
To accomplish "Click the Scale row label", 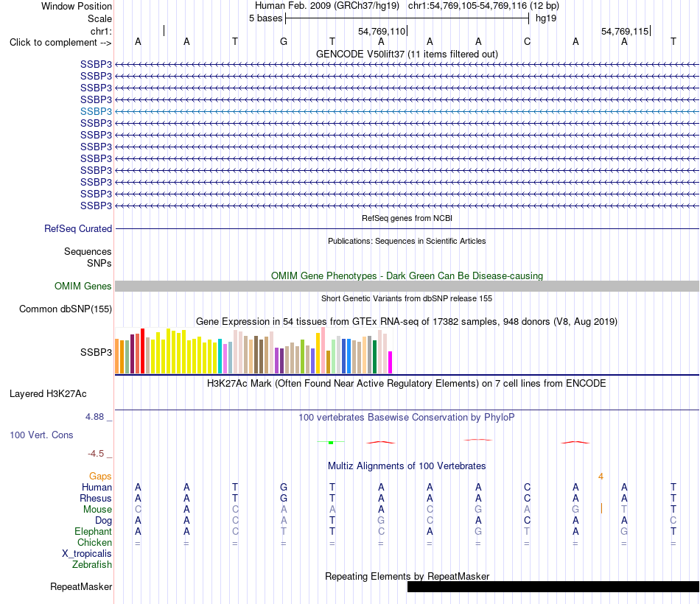I will pos(99,18).
